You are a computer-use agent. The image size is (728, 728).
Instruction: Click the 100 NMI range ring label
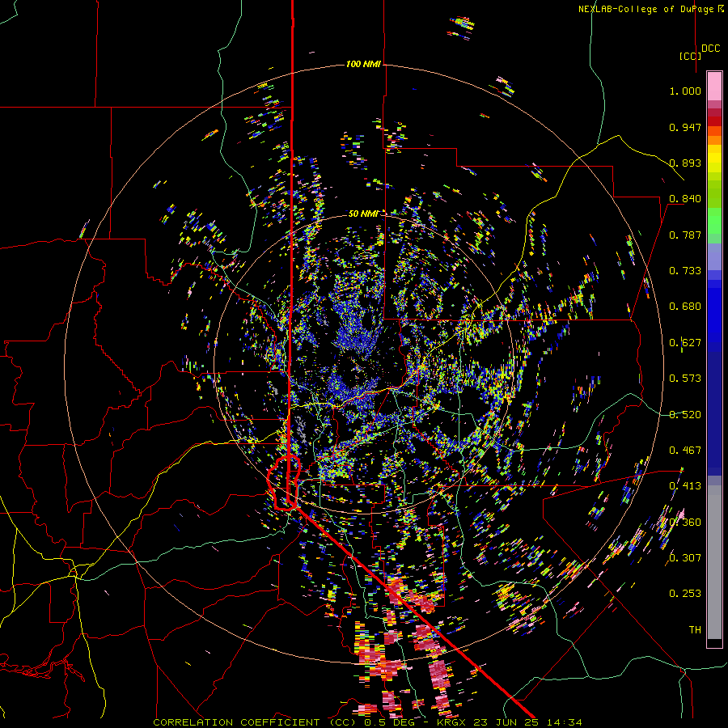pyautogui.click(x=363, y=64)
